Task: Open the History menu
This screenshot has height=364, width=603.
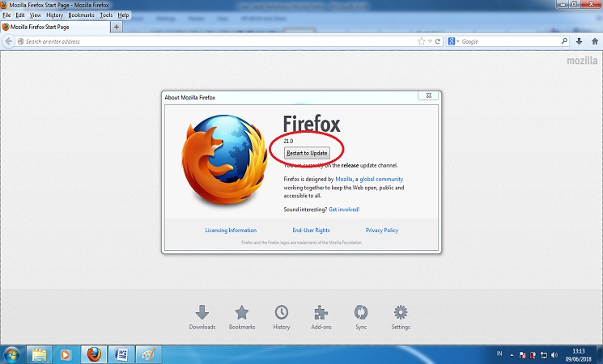Action: pyautogui.click(x=54, y=15)
